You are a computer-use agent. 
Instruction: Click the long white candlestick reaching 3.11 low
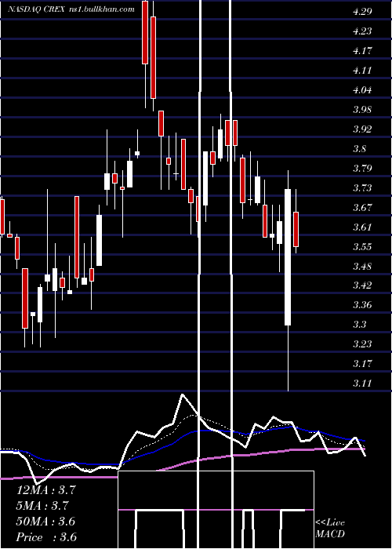pos(288,257)
